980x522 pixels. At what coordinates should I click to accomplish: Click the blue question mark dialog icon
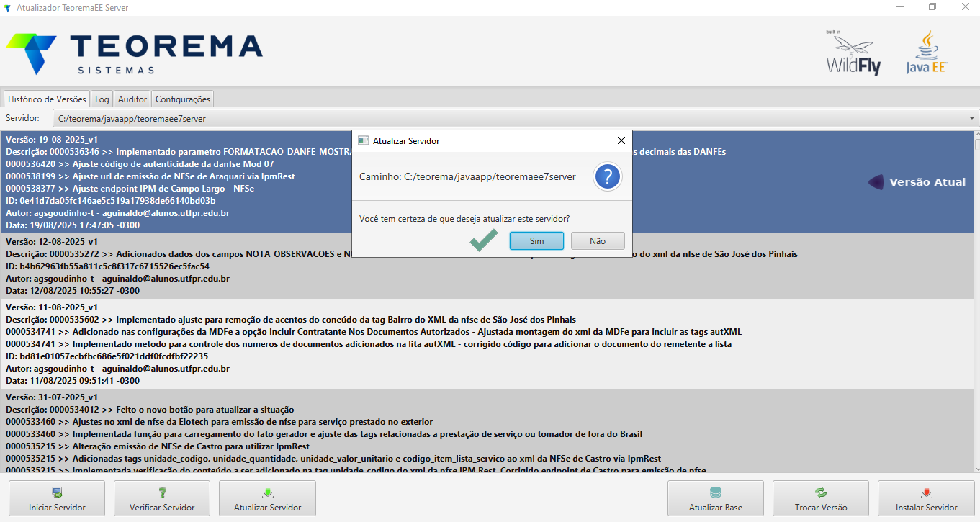(608, 176)
